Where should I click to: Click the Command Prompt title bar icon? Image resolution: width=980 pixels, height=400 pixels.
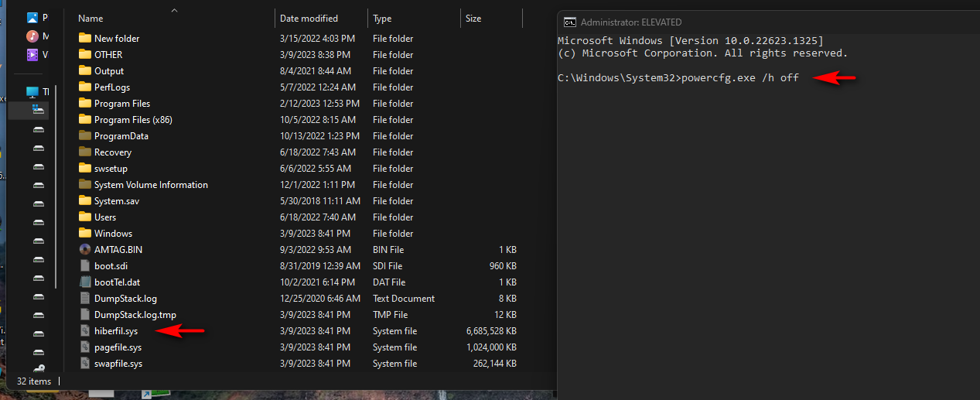(x=569, y=22)
